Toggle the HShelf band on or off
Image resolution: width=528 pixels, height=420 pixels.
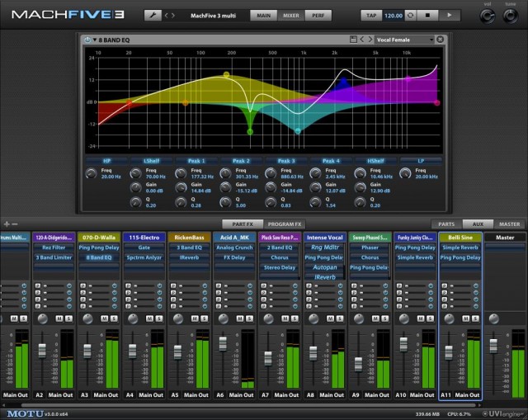[375, 161]
